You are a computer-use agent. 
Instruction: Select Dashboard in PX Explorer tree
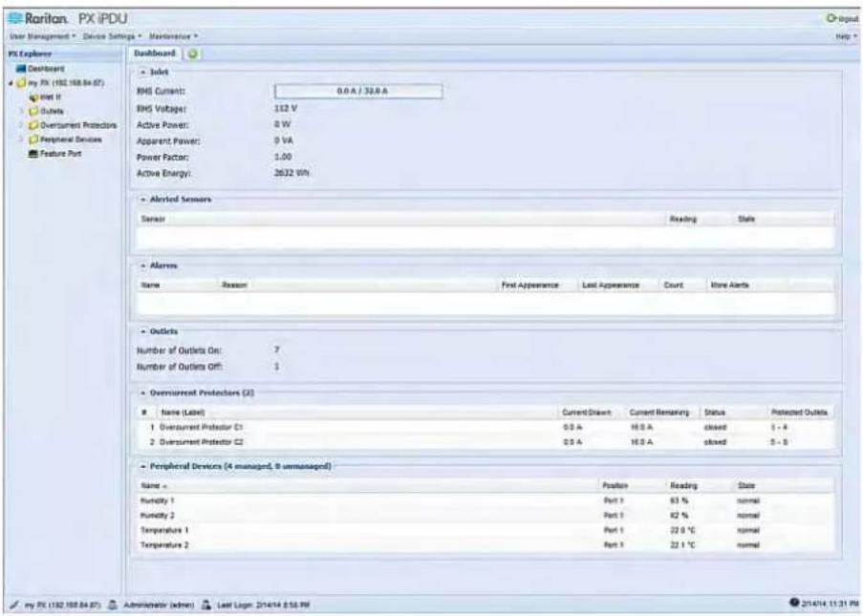(x=46, y=69)
